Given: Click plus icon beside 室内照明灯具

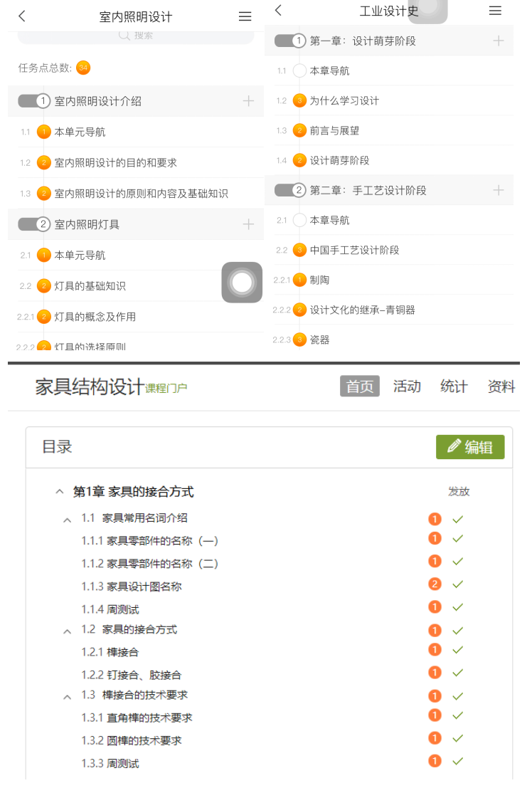Looking at the screenshot, I should (248, 224).
